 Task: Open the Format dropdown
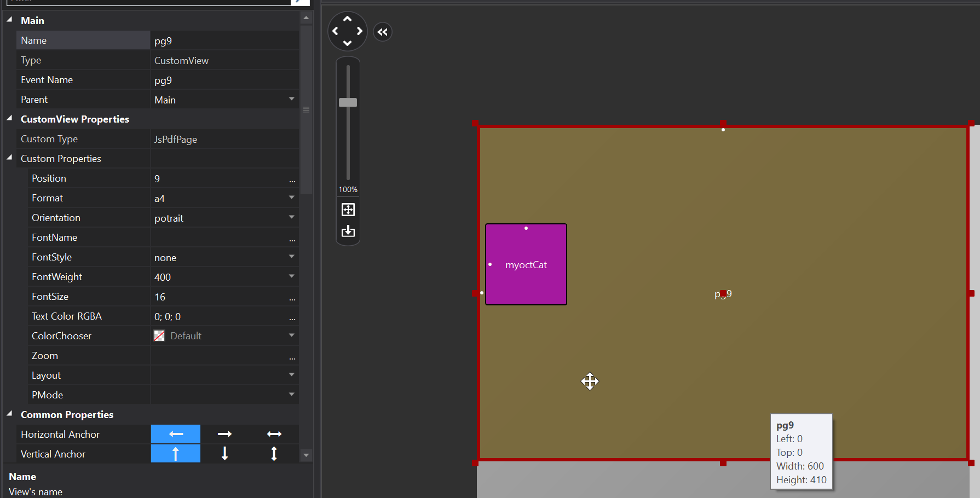(292, 198)
